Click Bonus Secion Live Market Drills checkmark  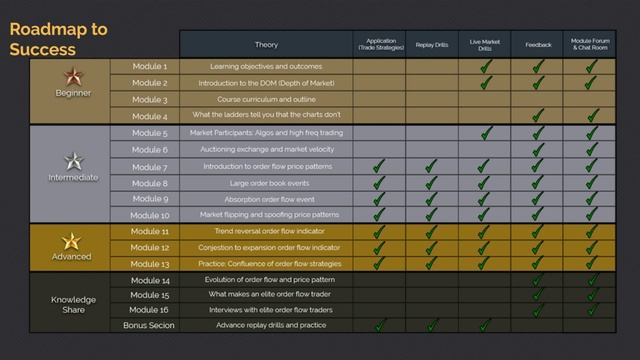(484, 325)
